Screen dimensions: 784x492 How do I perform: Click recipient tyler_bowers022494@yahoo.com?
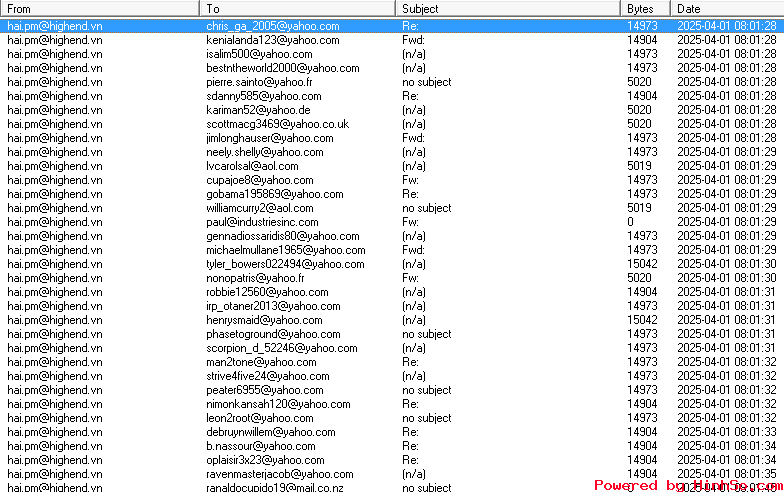[x=285, y=264]
